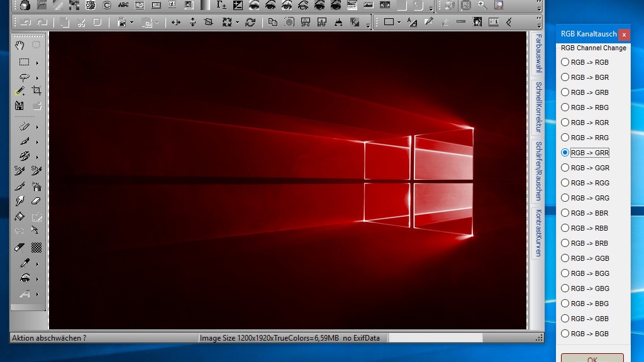Viewport: 644px width, 362px height.
Task: Expand the eye tool options arrow
Action: pos(37,279)
